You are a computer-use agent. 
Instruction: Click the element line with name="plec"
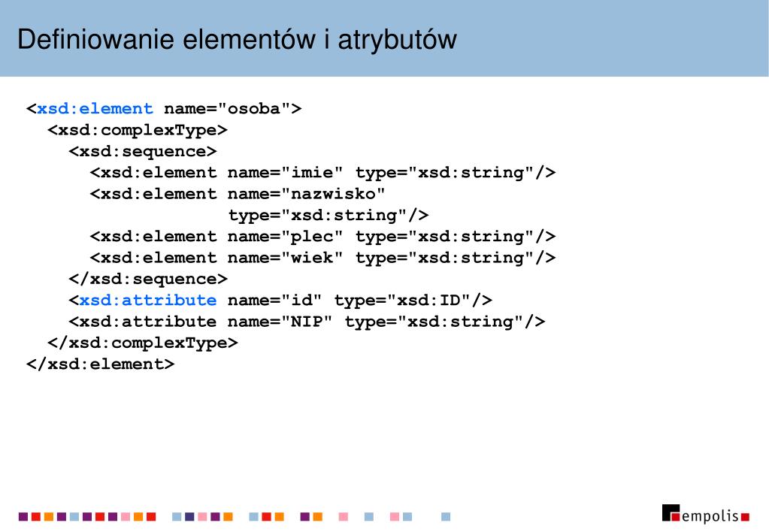point(322,237)
